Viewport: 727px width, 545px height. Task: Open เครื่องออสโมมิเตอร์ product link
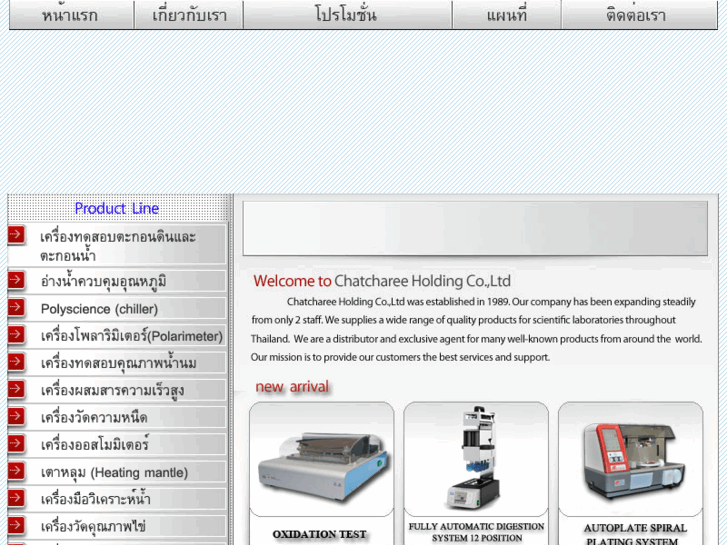[95, 444]
